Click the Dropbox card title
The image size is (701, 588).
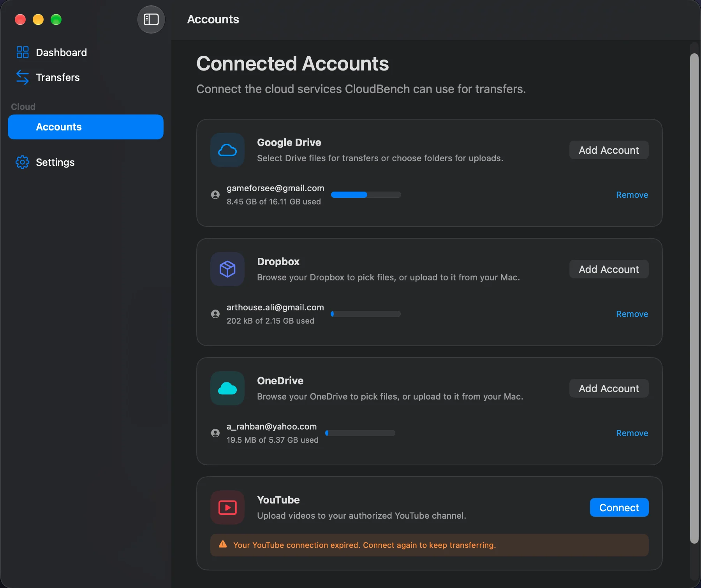click(x=278, y=262)
